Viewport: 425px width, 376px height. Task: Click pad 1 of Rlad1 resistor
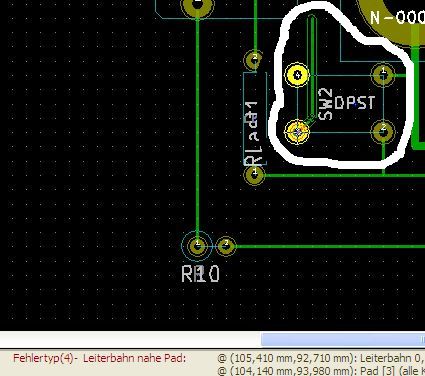pyautogui.click(x=254, y=175)
